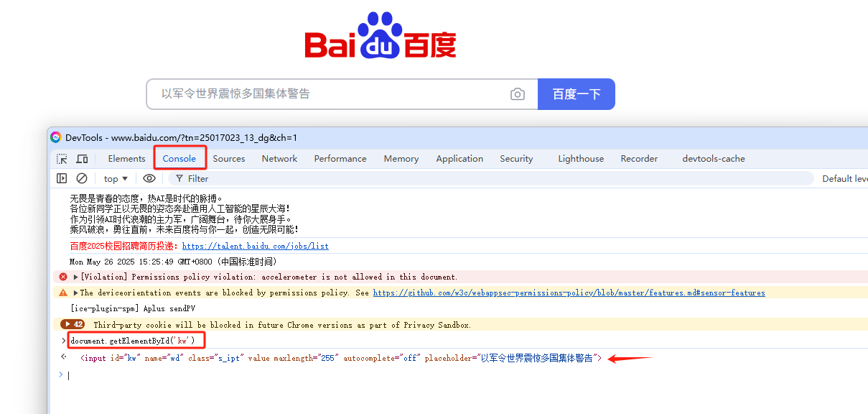The width and height of the screenshot is (868, 414).
Task: Click the warning triangle on deviceorientation row
Action: [63, 293]
